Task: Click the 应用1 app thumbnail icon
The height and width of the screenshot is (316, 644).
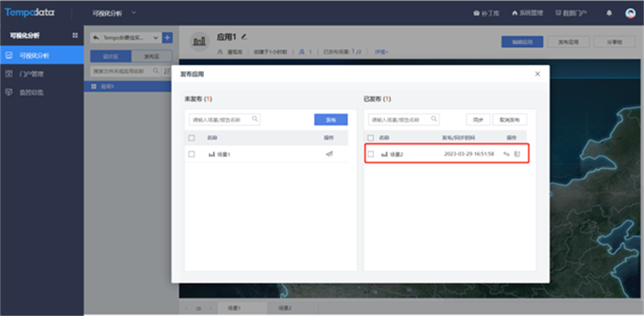Action: [200, 41]
